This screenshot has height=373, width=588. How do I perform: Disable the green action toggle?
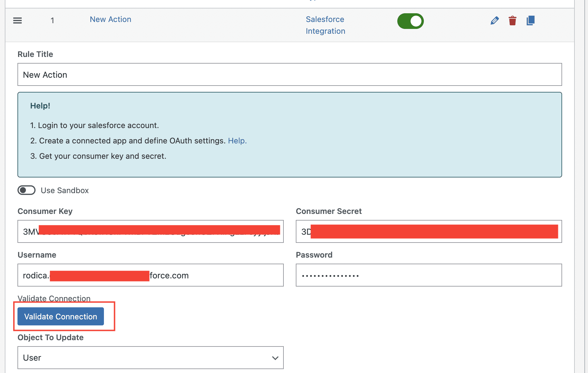[x=410, y=21]
